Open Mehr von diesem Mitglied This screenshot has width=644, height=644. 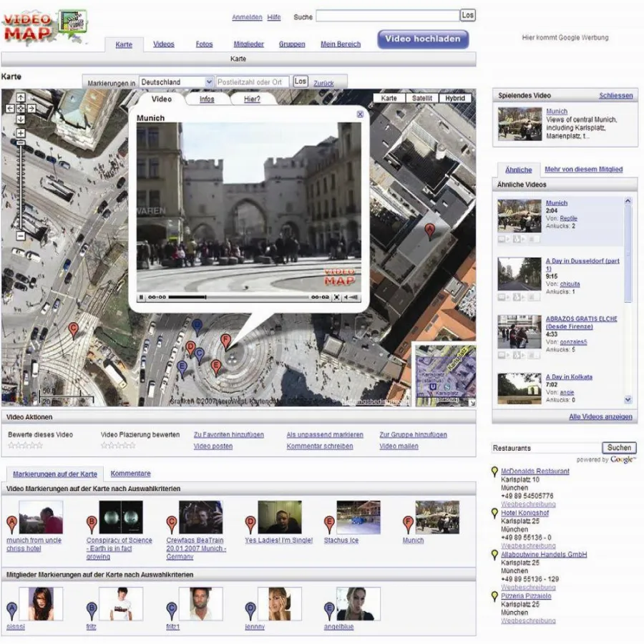[x=585, y=170]
